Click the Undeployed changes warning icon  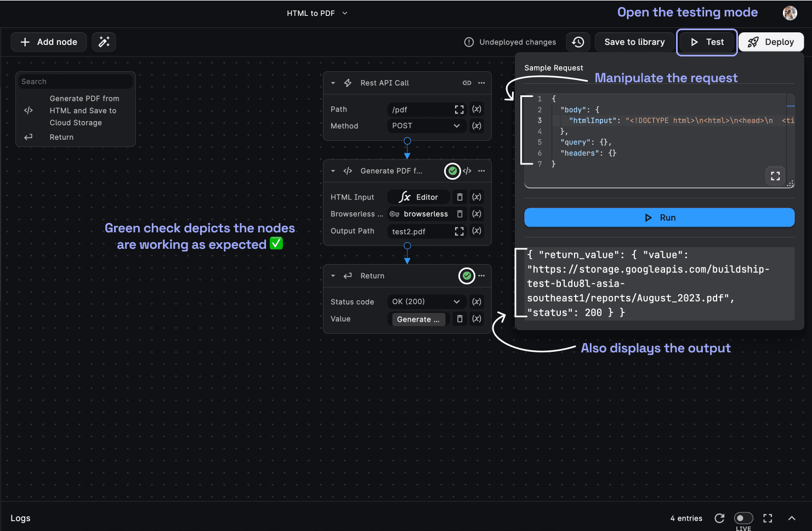[x=469, y=42]
